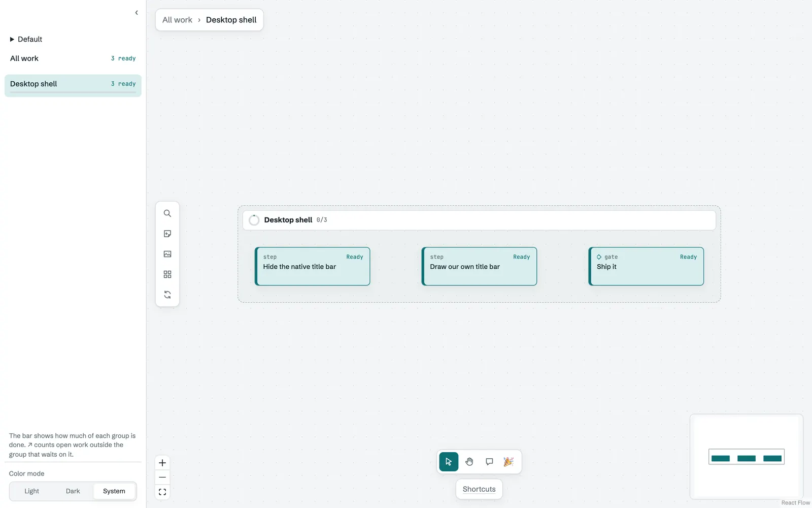The height and width of the screenshot is (508, 812).
Task: Click Desktop shell in the breadcrumb
Action: coord(231,20)
